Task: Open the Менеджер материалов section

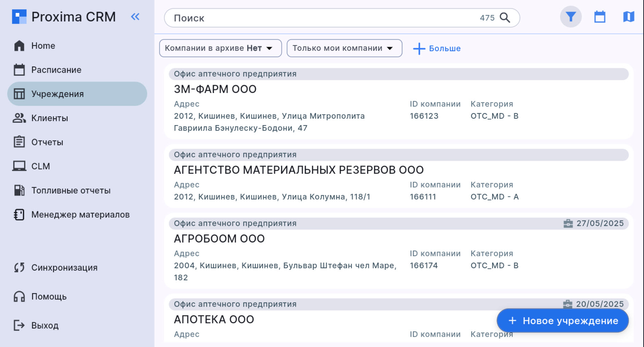Action: [81, 214]
